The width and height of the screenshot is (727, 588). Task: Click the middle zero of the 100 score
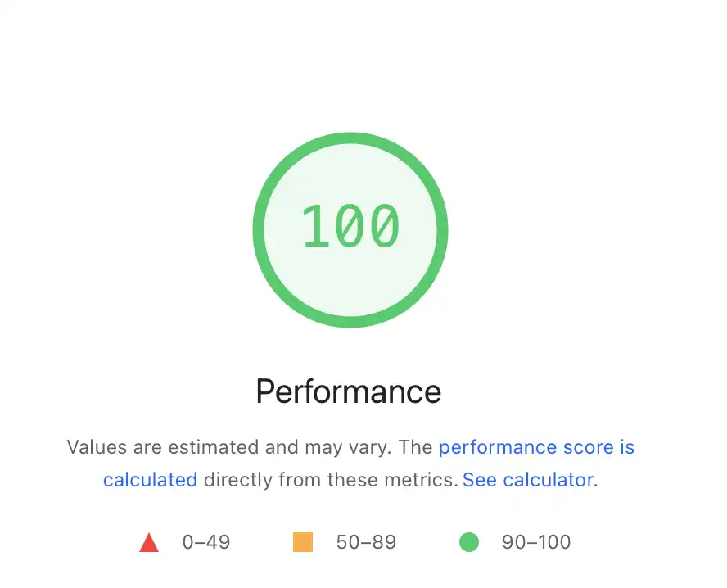[350, 226]
